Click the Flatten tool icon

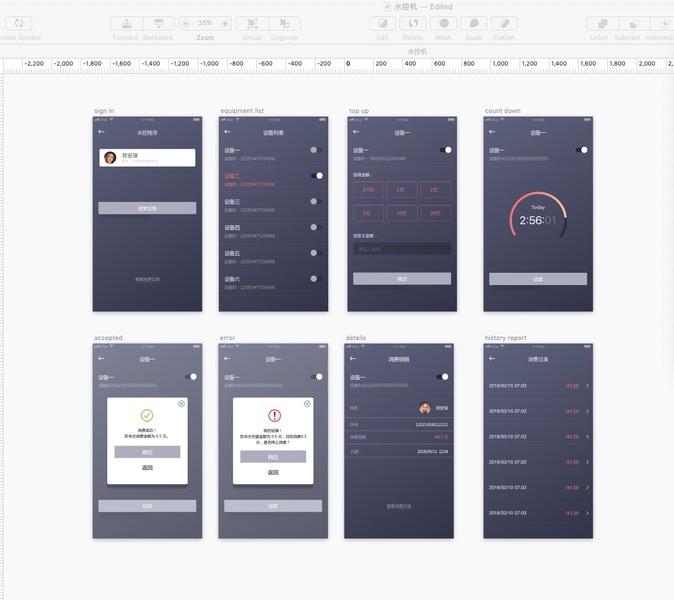[504, 23]
